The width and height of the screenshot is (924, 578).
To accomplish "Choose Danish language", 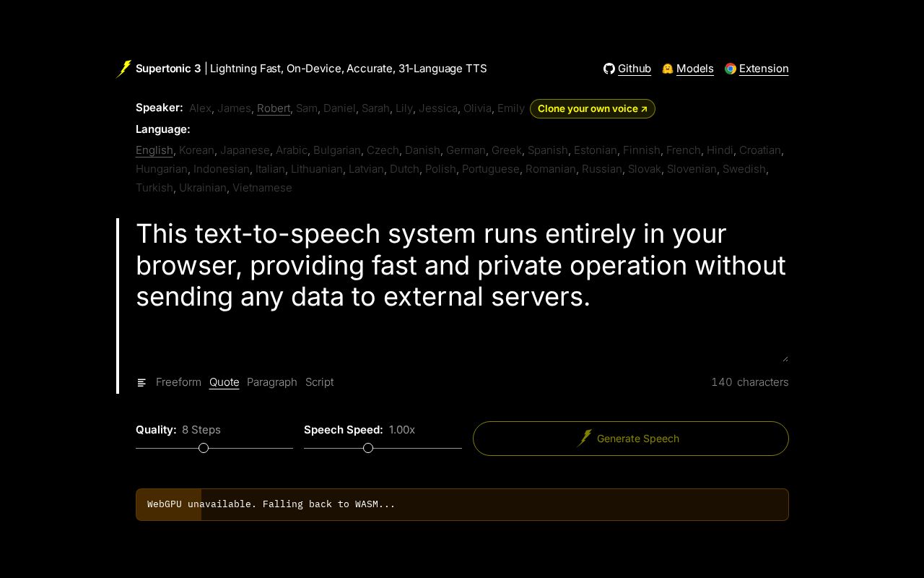I will coord(422,150).
